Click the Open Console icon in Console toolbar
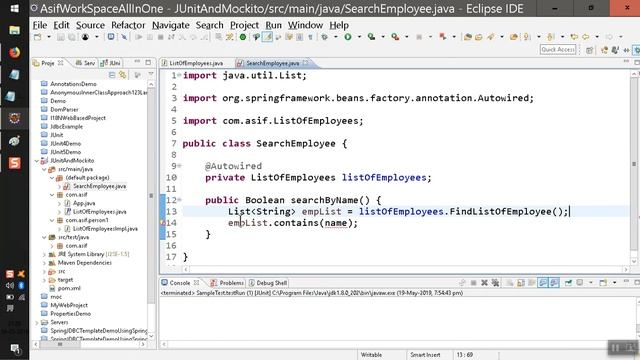Screen dimensions: 640x360 [x=603, y=282]
